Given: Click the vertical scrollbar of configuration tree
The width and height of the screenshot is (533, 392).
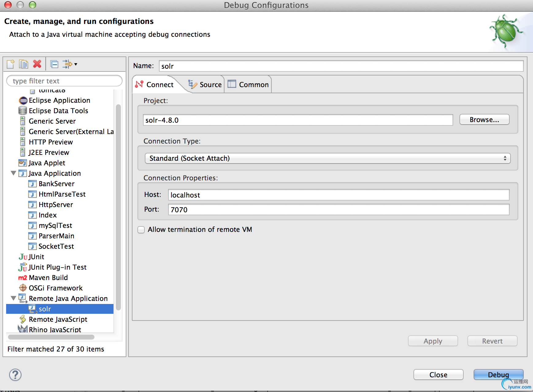Looking at the screenshot, I should point(118,207).
